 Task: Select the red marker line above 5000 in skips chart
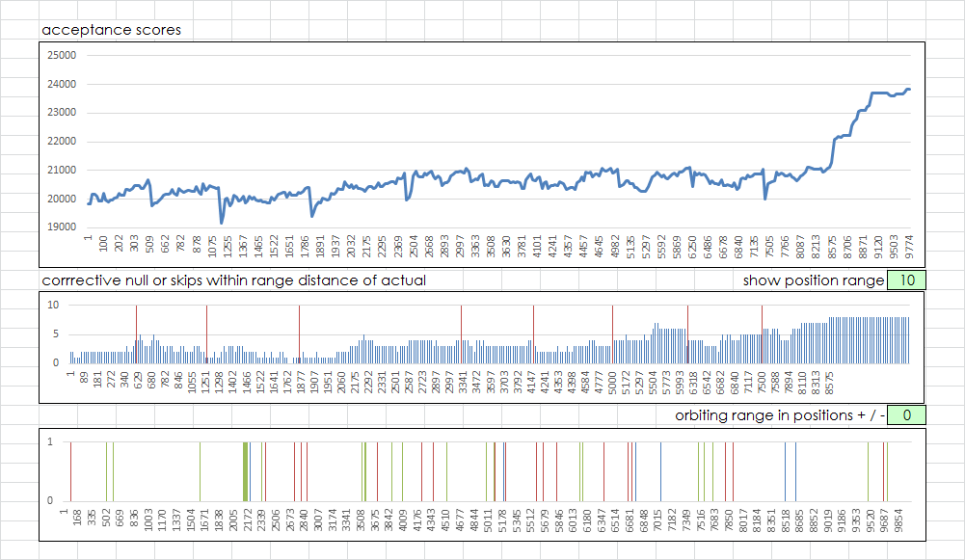[x=612, y=334]
